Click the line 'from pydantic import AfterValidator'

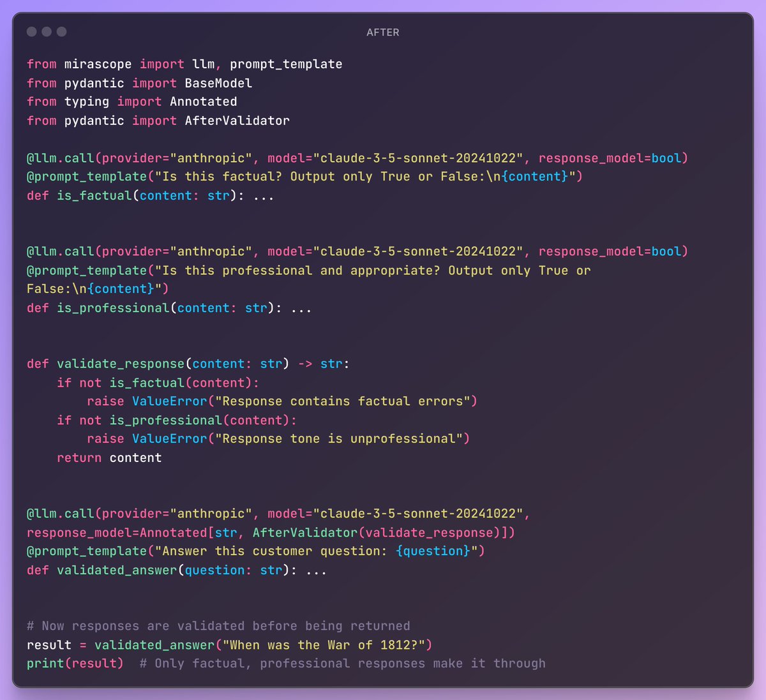158,121
